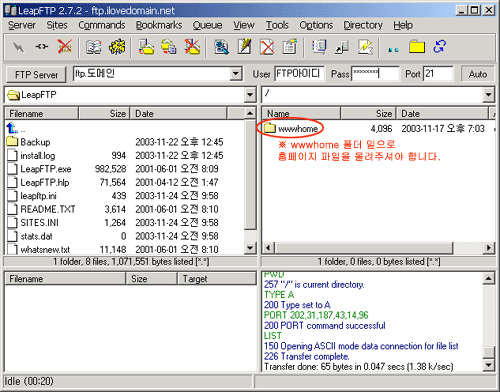Click the magnifier view file icon

[x=221, y=47]
